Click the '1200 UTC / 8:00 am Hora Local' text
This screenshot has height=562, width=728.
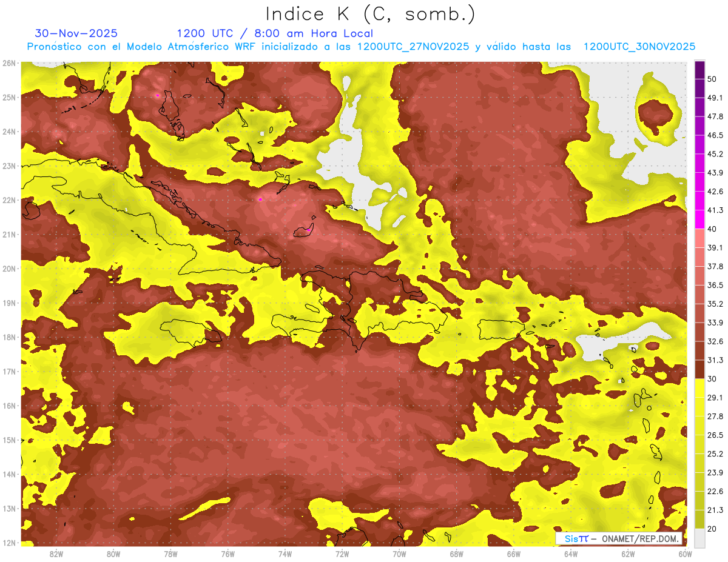point(275,33)
